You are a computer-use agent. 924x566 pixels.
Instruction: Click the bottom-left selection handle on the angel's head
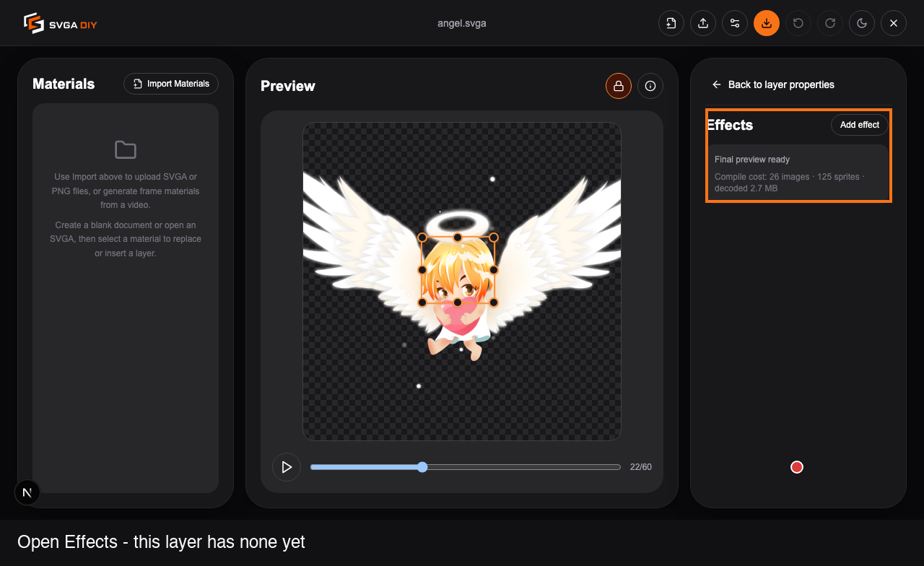coord(422,302)
